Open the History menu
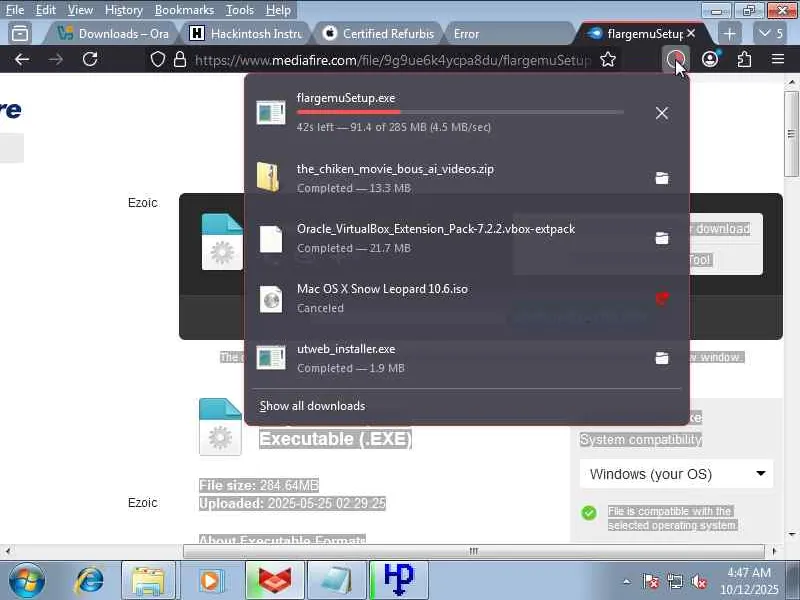The width and height of the screenshot is (800, 600). (123, 10)
